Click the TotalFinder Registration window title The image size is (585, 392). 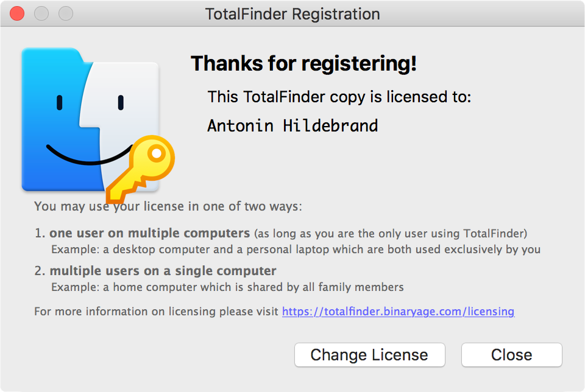(292, 13)
